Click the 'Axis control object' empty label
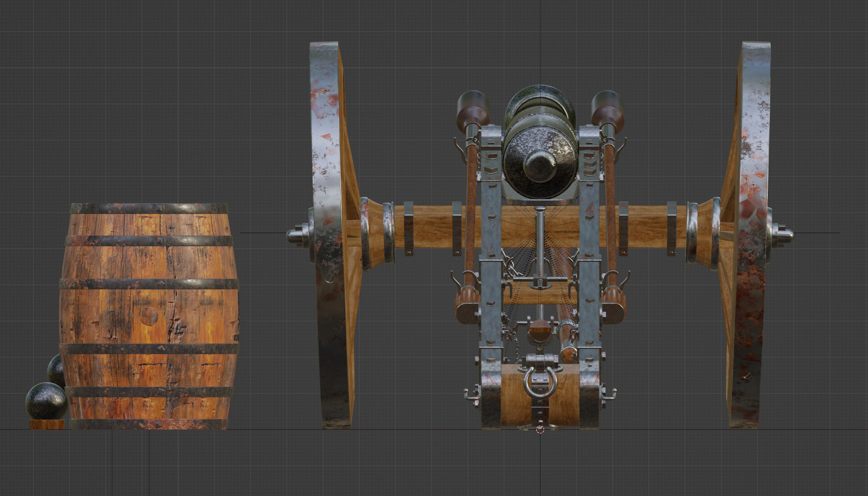 pos(562,232)
